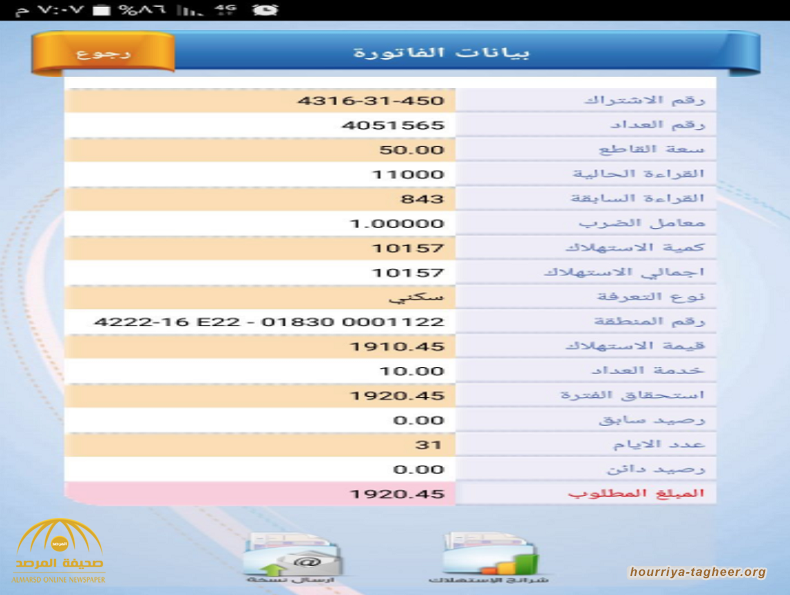Select the كمية الاستهلاك value 10157
The image size is (790, 595).
(408, 248)
